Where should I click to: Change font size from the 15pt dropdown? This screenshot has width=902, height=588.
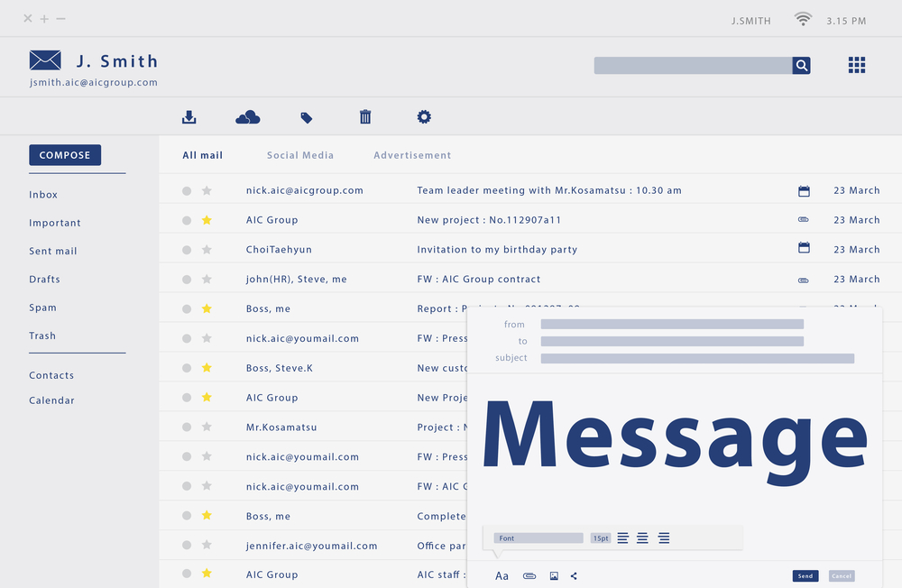click(601, 537)
